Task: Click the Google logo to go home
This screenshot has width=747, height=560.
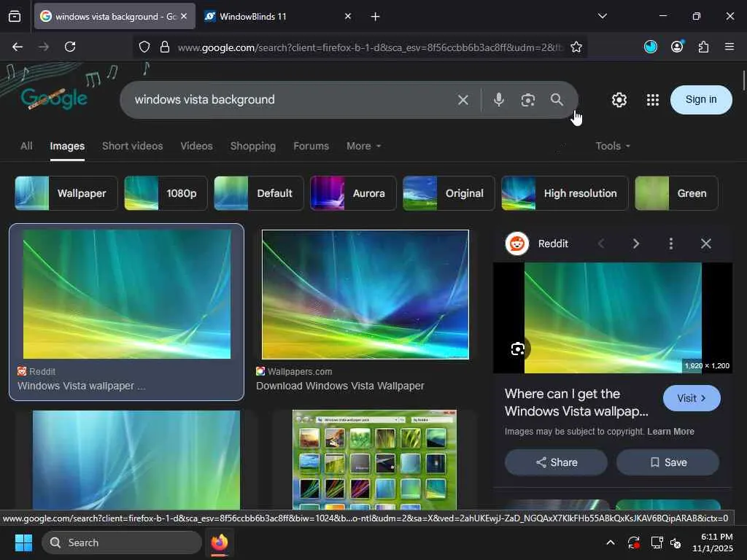Action: click(54, 98)
